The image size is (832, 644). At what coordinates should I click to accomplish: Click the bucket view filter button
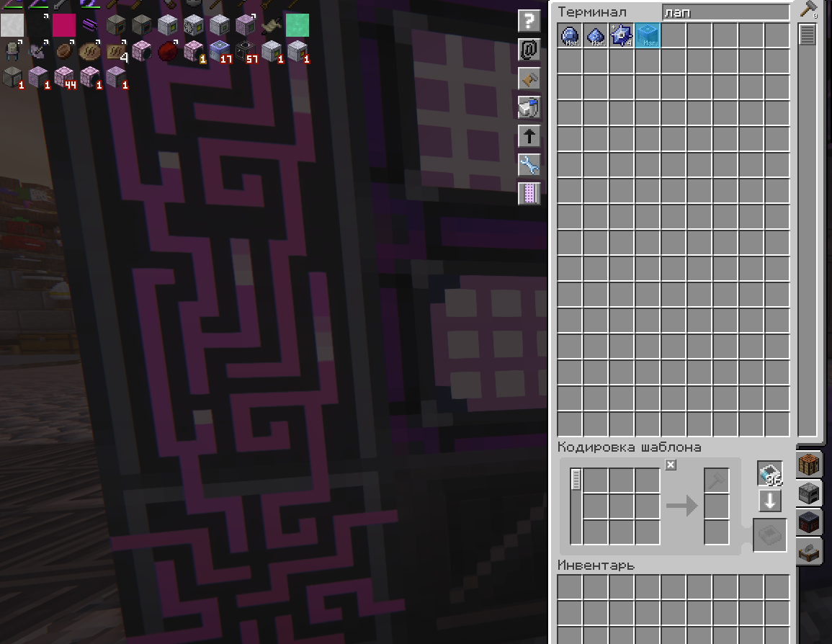coord(529,107)
